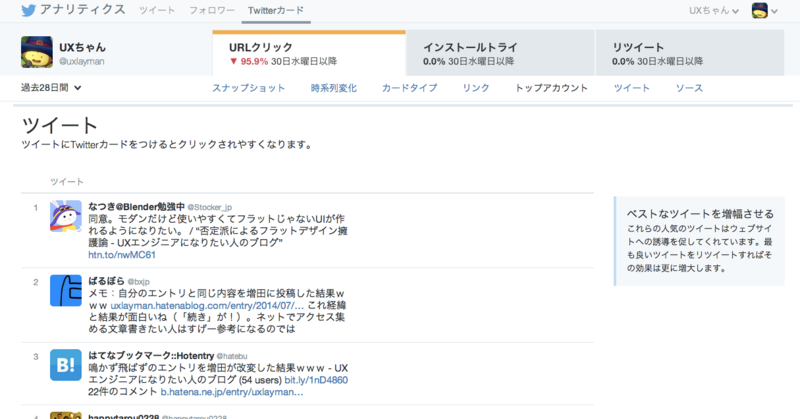Open the ツイート menu in top navigation
800x419 pixels.
pos(157,10)
